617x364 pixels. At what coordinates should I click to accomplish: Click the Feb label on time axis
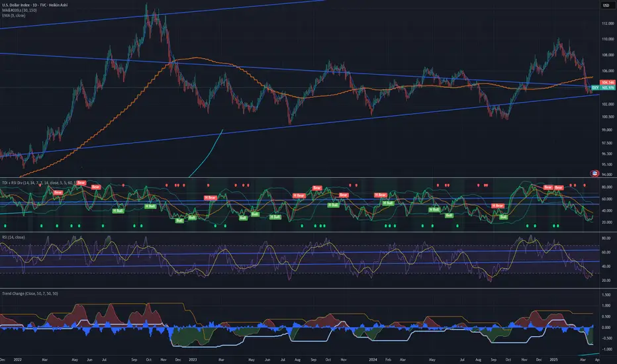[388, 359]
